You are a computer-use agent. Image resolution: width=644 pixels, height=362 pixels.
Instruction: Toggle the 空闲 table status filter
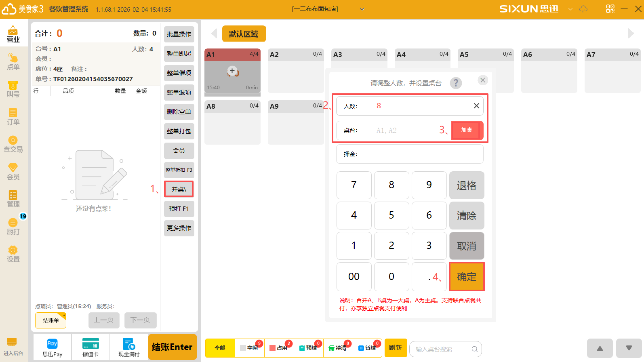pyautogui.click(x=250, y=348)
